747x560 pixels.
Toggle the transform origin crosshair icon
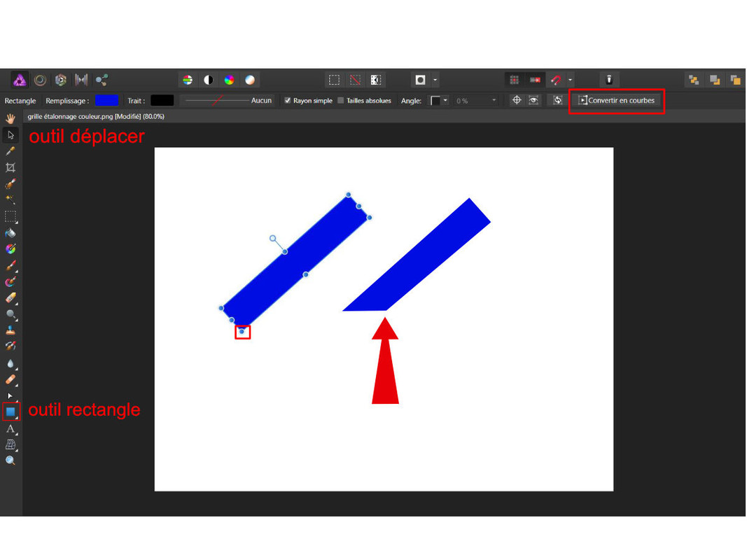tap(517, 100)
